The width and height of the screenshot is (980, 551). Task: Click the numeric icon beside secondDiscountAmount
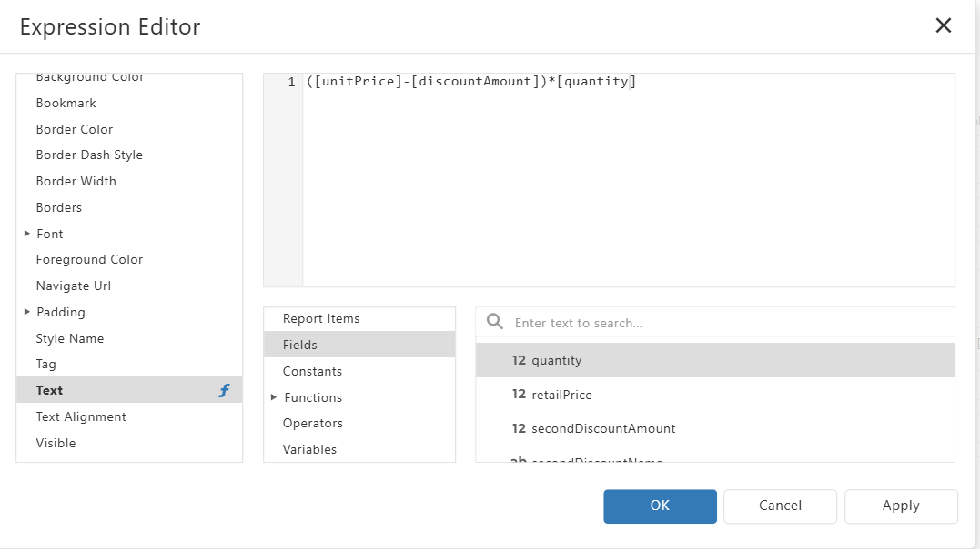coord(519,428)
